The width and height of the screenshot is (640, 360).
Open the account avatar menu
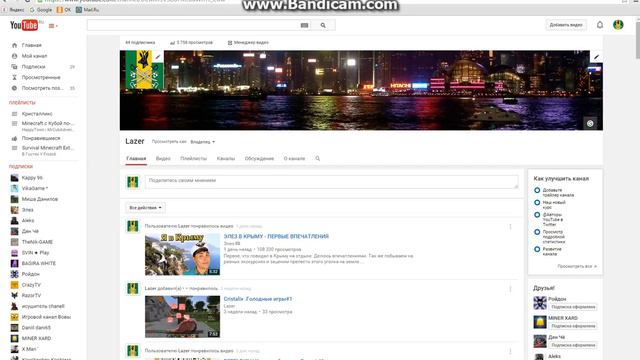pos(618,25)
